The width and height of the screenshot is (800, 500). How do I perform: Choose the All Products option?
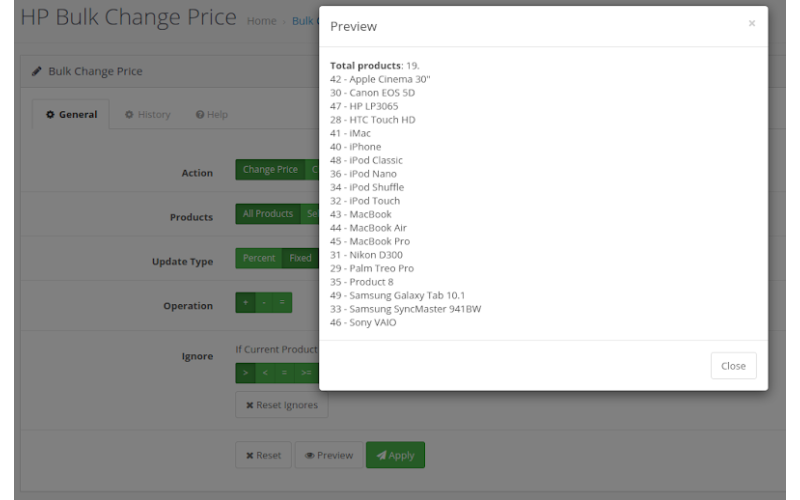pyautogui.click(x=268, y=214)
